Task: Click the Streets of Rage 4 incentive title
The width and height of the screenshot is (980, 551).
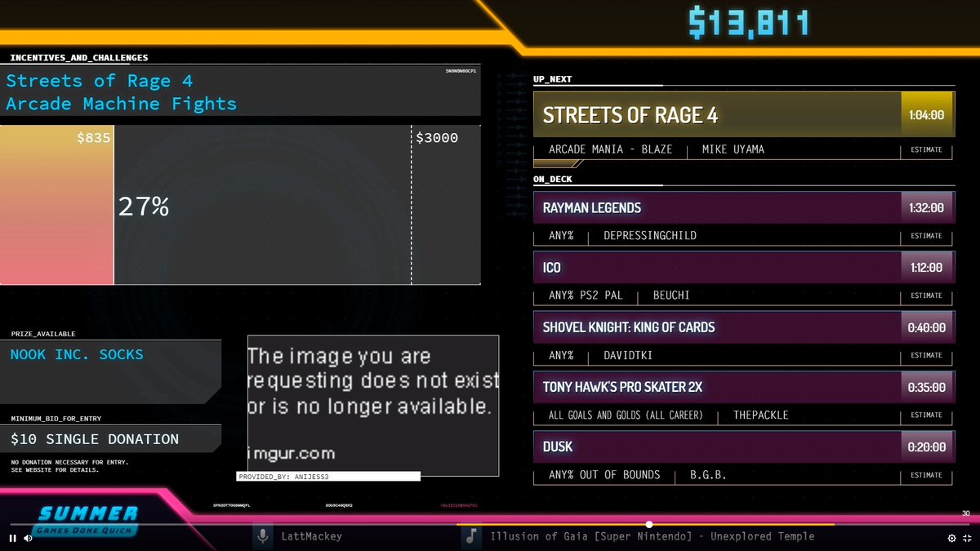Action: pyautogui.click(x=121, y=92)
